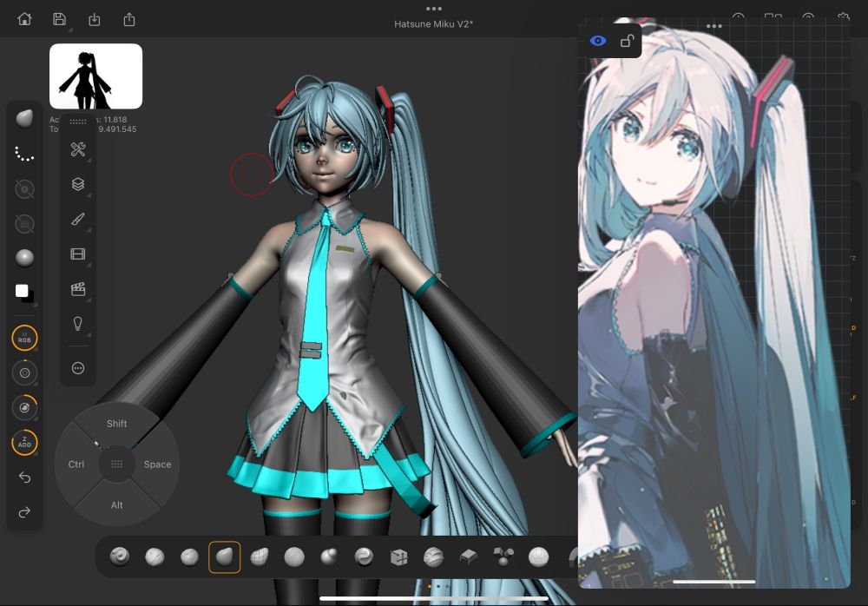Image resolution: width=868 pixels, height=606 pixels.
Task: Tap the three-dot multitasking control at top center
Action: coord(434,9)
